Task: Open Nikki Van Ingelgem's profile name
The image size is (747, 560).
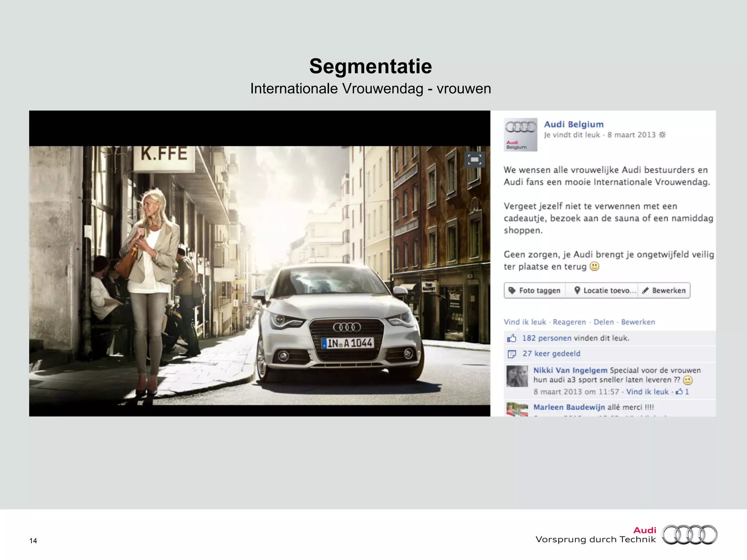Action: click(570, 370)
